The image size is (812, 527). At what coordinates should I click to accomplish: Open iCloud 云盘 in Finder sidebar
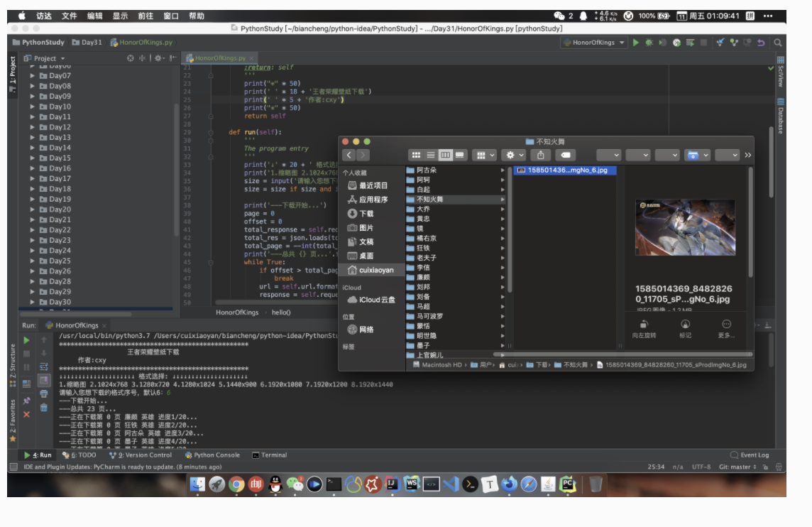coord(371,300)
